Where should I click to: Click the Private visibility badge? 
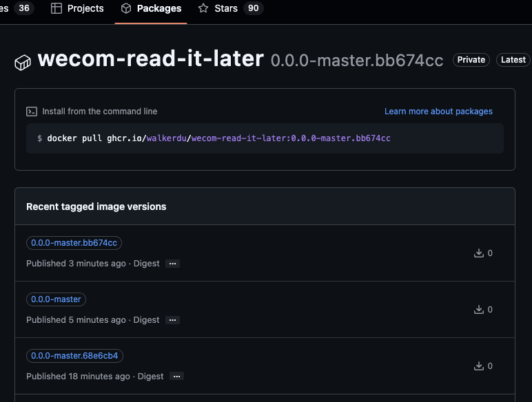(x=471, y=60)
